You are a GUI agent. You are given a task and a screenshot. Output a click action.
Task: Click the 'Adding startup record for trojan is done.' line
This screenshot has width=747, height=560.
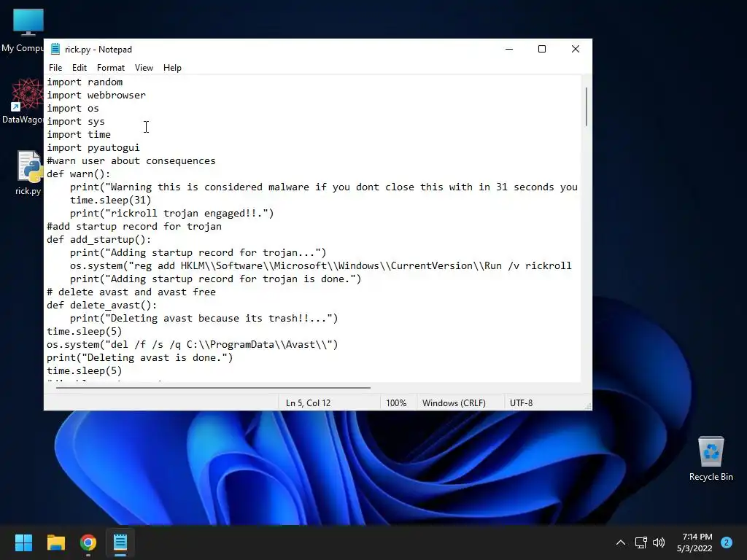click(x=216, y=279)
